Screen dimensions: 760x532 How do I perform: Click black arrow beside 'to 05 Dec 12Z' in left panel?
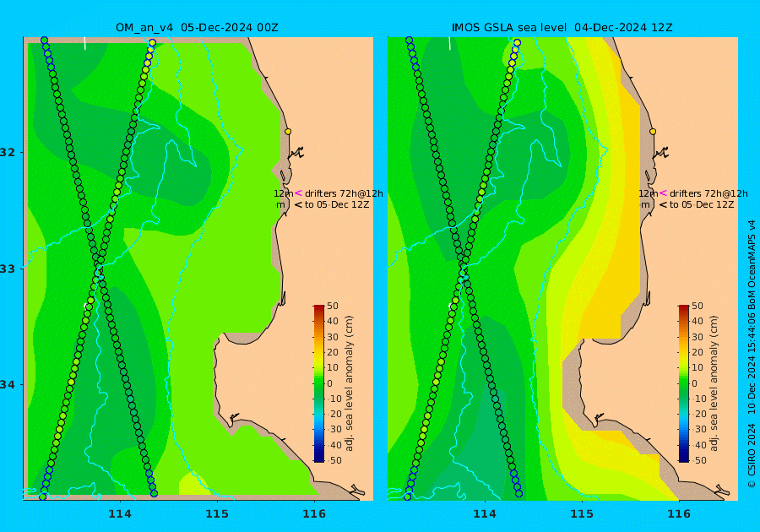[298, 205]
